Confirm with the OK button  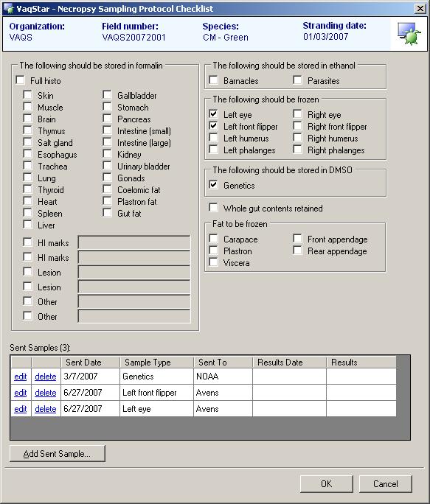[x=326, y=484]
